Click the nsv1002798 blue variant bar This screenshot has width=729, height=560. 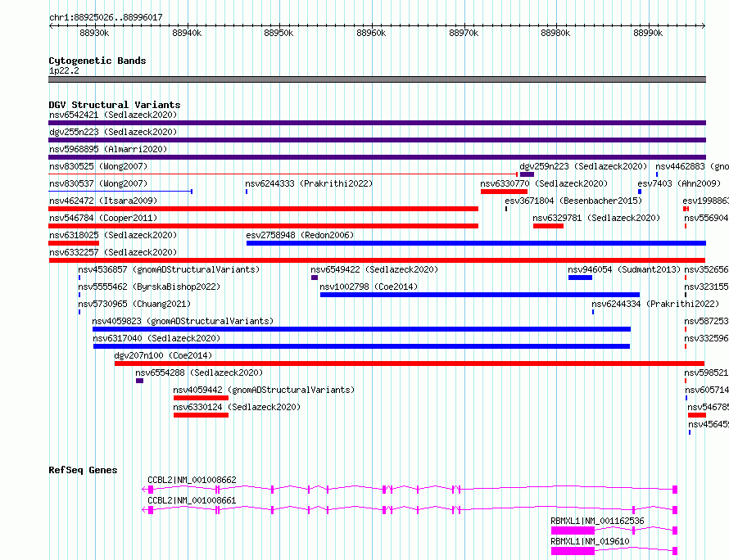pos(480,295)
